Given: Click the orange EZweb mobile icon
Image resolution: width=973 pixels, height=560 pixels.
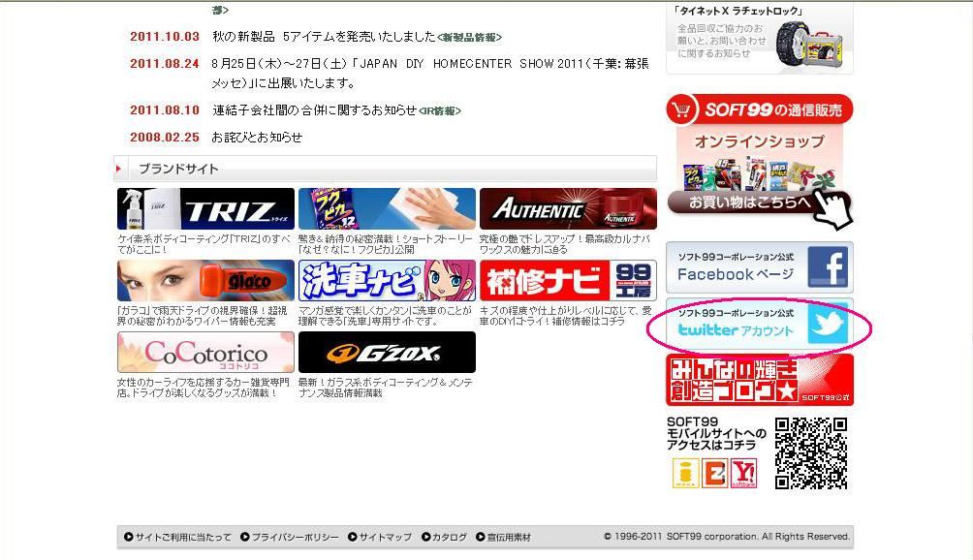Looking at the screenshot, I should point(714,473).
